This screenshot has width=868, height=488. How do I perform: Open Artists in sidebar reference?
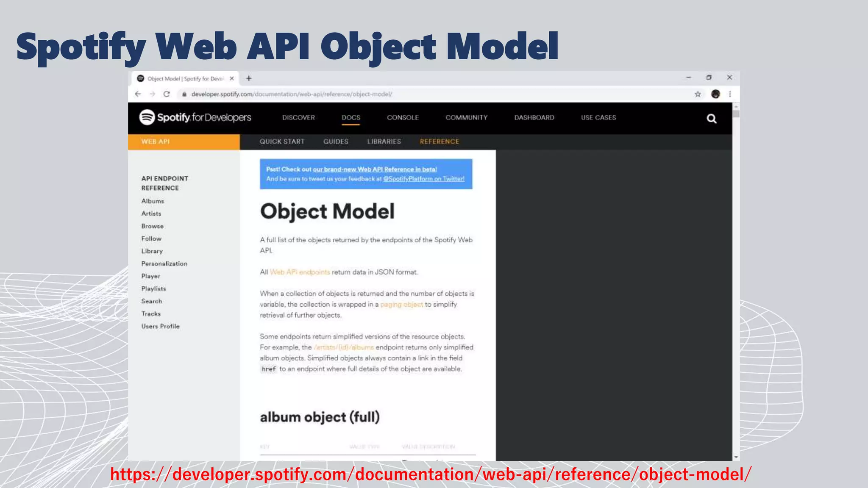tap(151, 213)
